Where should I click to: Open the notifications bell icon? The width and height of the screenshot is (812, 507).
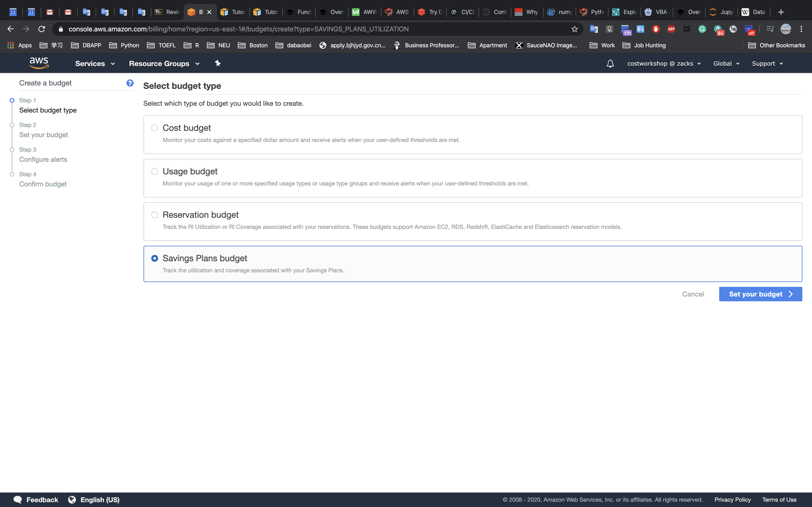610,64
